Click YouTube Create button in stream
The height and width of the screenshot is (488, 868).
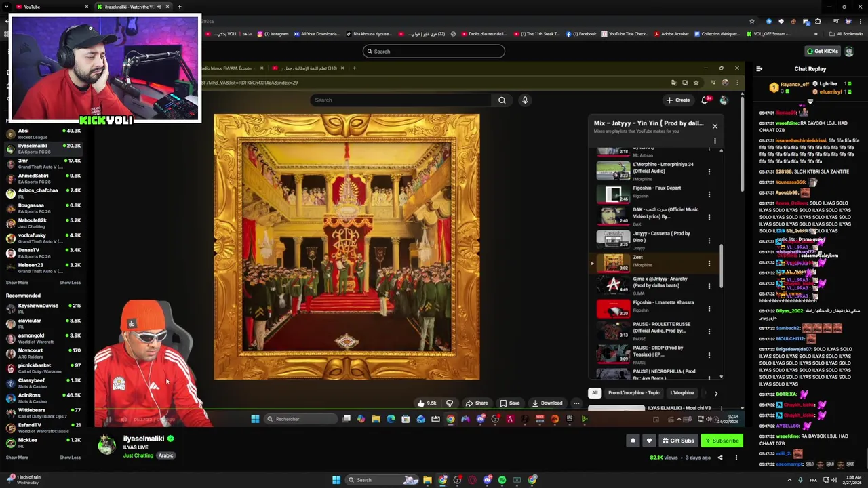click(x=678, y=100)
